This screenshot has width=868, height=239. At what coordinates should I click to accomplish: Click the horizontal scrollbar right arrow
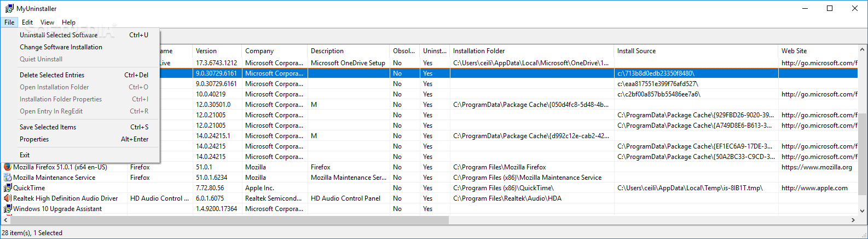pyautogui.click(x=853, y=220)
